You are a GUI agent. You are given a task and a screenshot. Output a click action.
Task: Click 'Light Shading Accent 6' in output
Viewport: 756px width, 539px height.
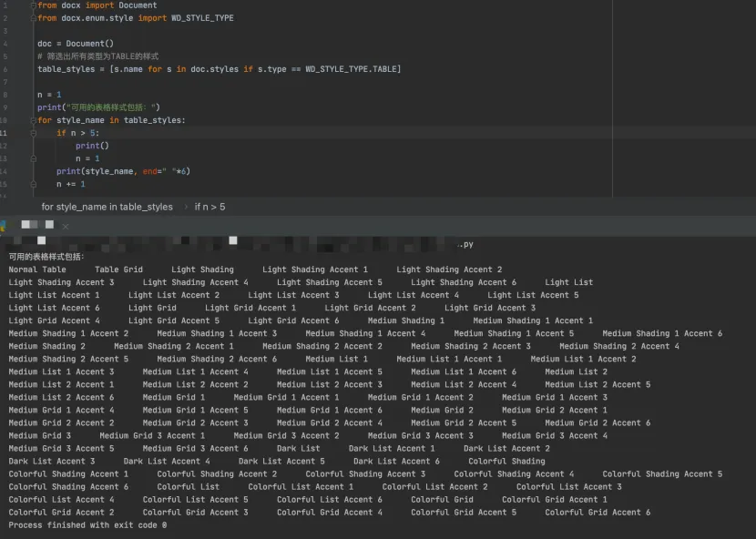pos(464,282)
